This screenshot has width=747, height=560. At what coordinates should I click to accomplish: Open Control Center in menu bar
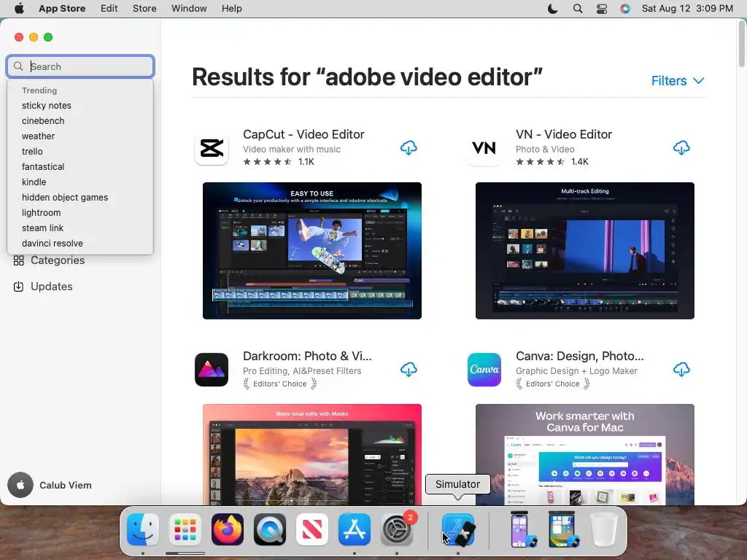tap(602, 9)
